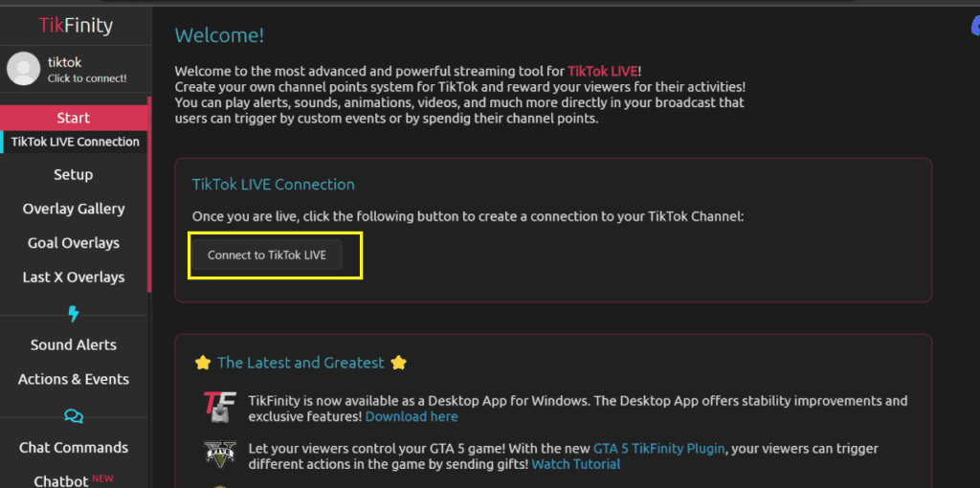Click the star icon after Latest and Greatest

click(398, 363)
